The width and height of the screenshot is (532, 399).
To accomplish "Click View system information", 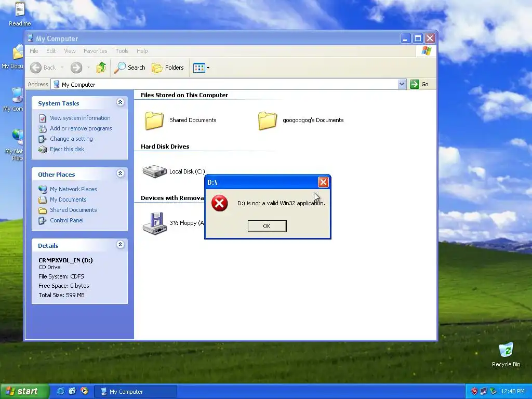I will click(80, 118).
